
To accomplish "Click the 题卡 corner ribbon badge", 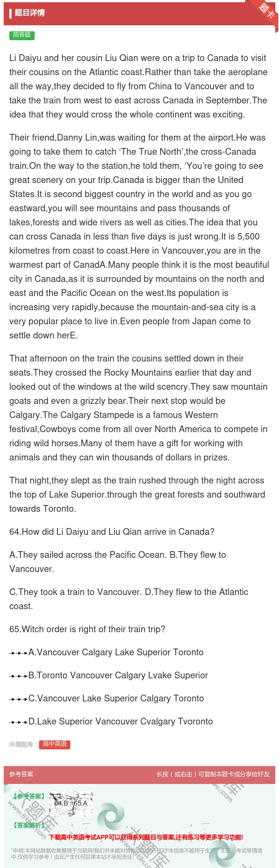I will click(x=267, y=10).
